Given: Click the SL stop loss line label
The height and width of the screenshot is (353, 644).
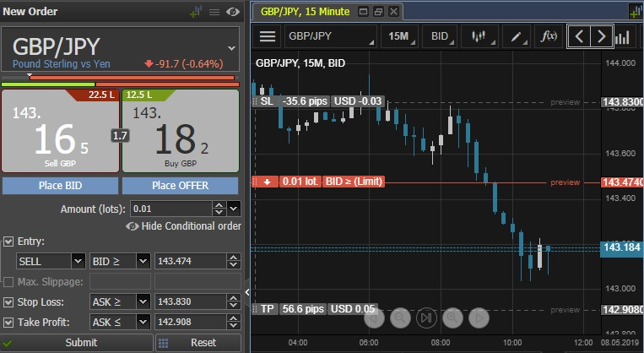Looking at the screenshot, I should 267,101.
